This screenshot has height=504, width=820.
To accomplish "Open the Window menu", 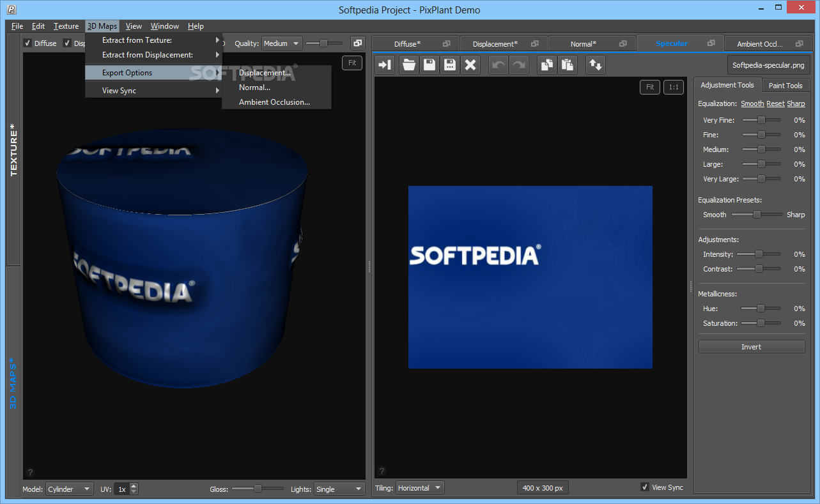I will (164, 26).
